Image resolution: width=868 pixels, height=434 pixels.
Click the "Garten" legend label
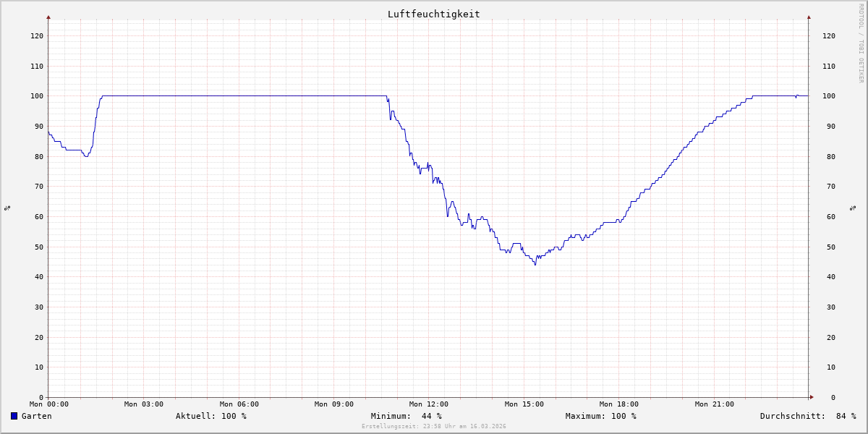[x=36, y=416]
